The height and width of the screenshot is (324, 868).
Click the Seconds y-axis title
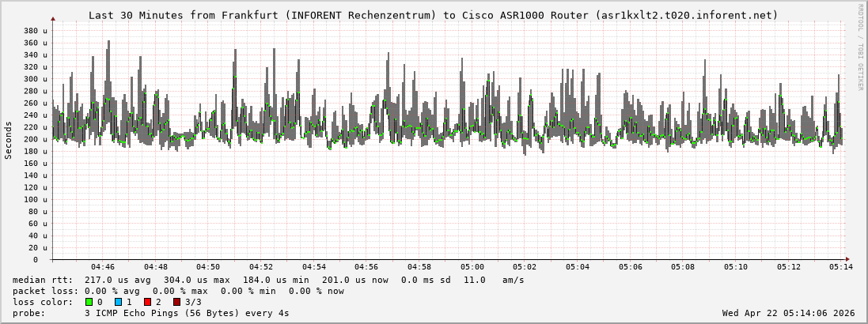pyautogui.click(x=9, y=140)
